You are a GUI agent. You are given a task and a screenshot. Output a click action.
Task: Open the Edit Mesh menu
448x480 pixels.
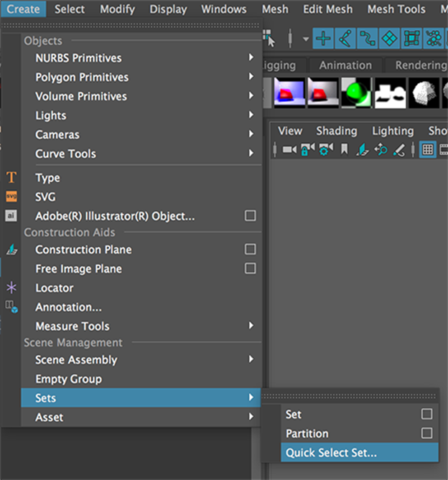(x=327, y=9)
